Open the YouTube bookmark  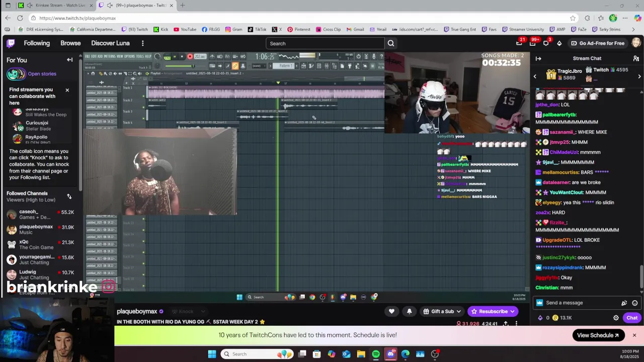(x=185, y=29)
